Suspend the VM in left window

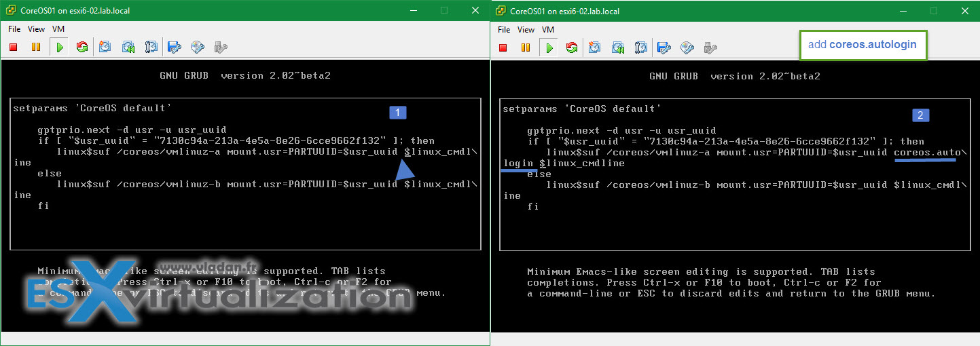click(36, 47)
